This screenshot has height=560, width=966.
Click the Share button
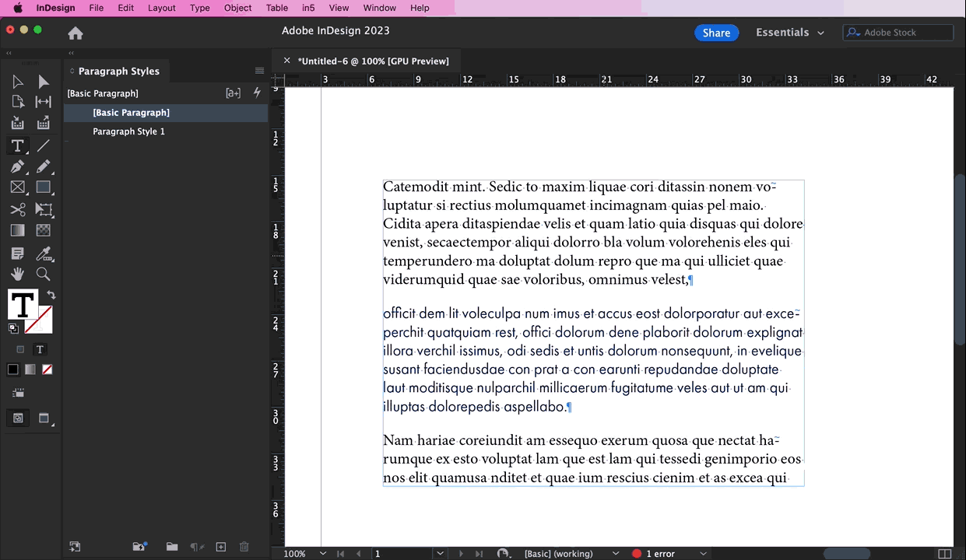pyautogui.click(x=716, y=33)
